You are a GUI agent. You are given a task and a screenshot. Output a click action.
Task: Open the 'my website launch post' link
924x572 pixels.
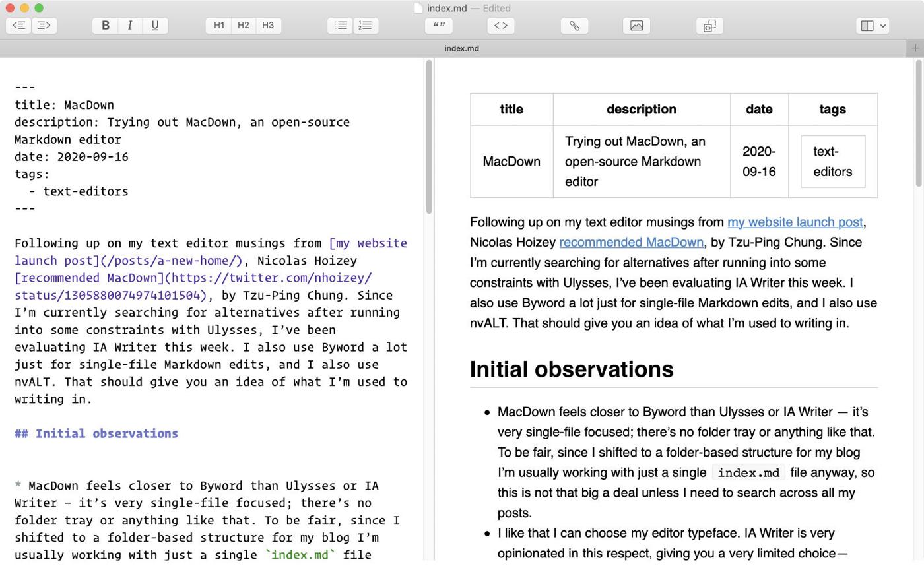[795, 222]
